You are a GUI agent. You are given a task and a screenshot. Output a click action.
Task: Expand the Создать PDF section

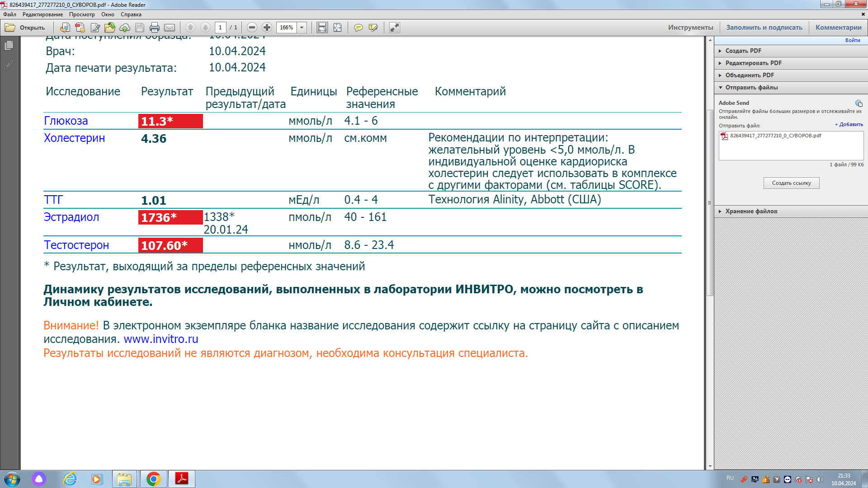coord(743,51)
